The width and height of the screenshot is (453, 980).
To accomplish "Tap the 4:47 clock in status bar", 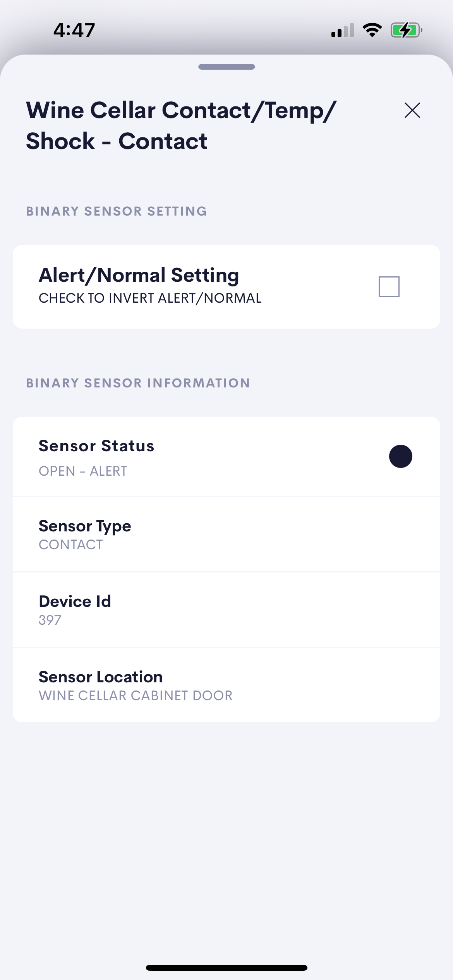I will (x=74, y=30).
